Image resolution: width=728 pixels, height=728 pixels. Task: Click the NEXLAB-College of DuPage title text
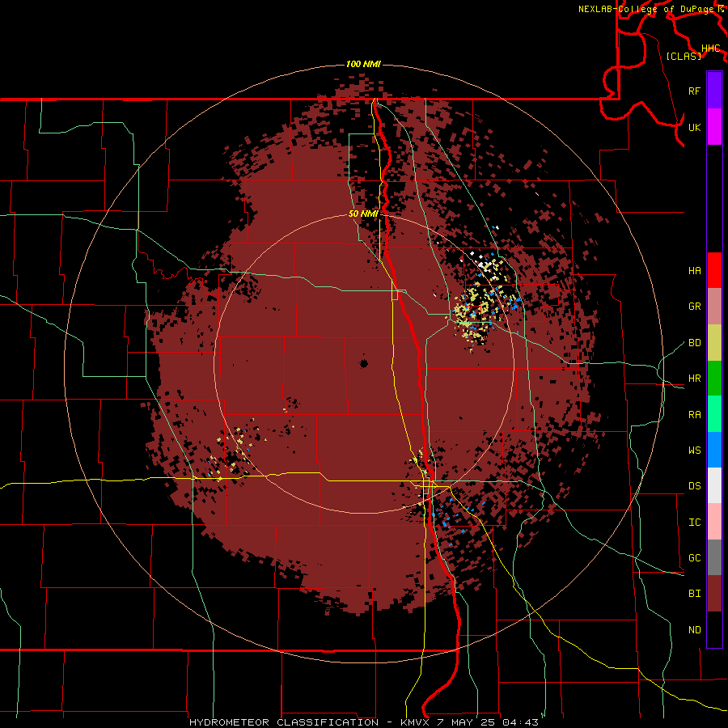645,9
